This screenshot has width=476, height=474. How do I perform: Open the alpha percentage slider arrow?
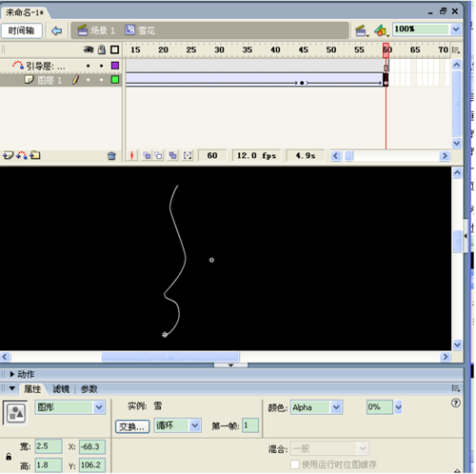pos(398,407)
